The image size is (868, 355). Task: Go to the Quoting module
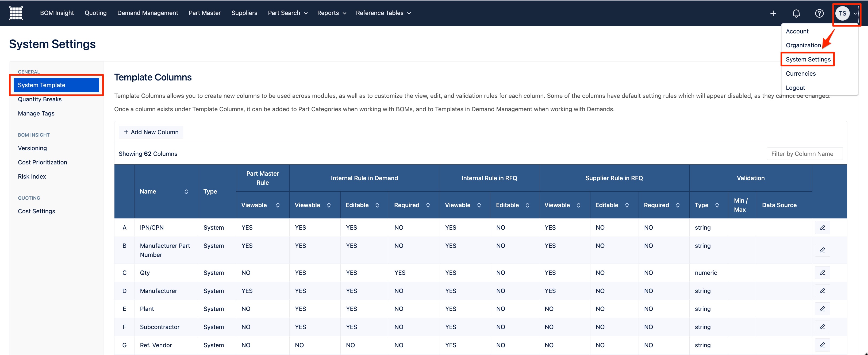click(x=96, y=13)
